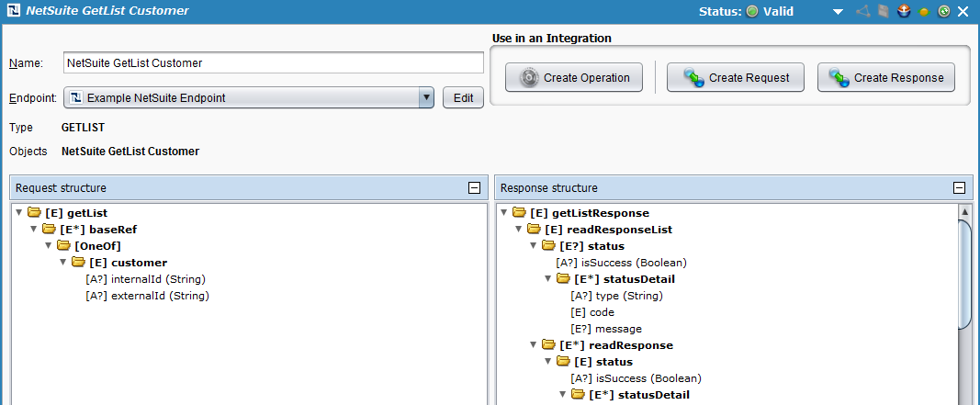
Task: Collapse the baseRef node in request tree
Action: 34,230
